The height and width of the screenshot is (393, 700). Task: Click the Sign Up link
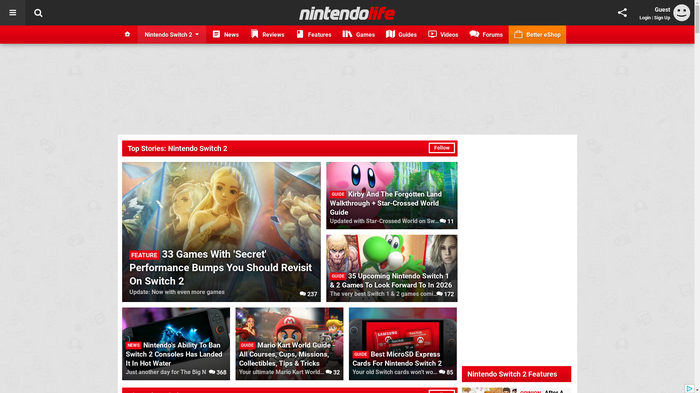point(662,18)
